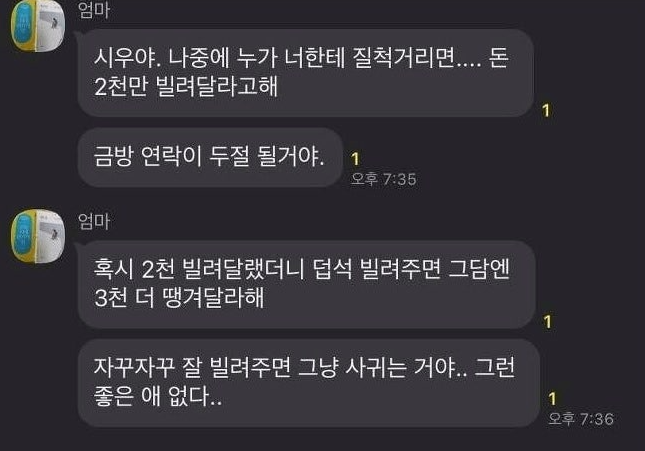The height and width of the screenshot is (451, 645).
Task: Select the message bubble starting with 시우야
Action: click(306, 73)
